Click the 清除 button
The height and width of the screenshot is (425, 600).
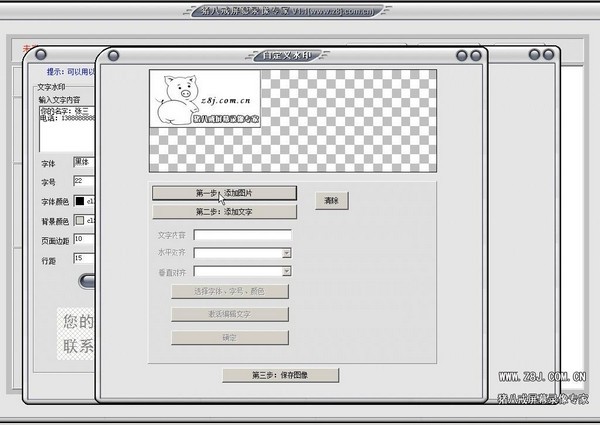(332, 200)
